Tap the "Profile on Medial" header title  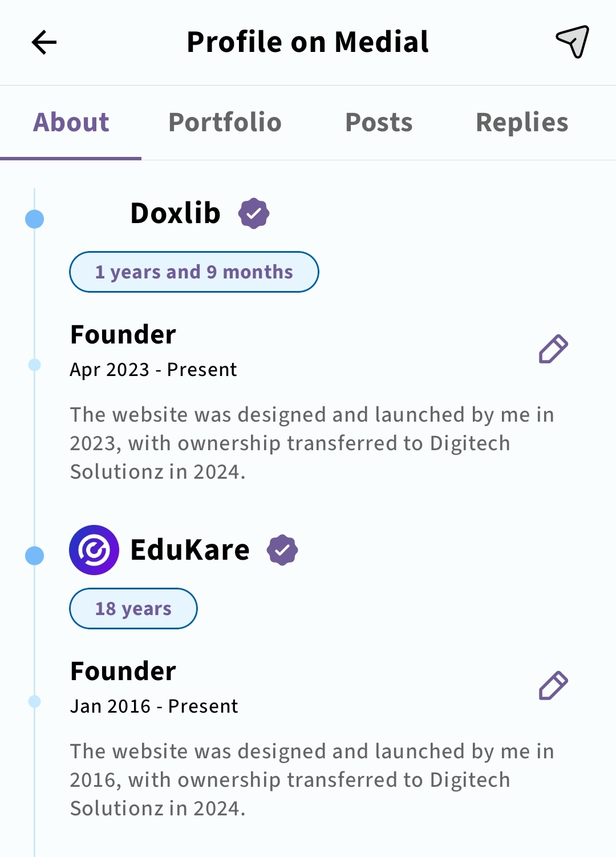click(308, 42)
